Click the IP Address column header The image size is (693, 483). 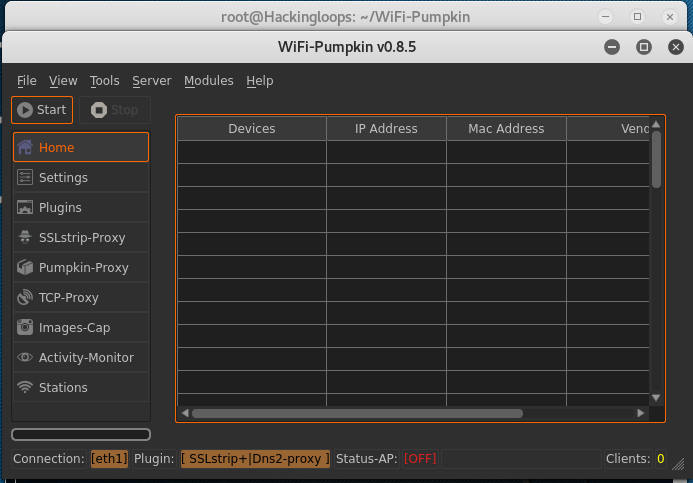(386, 129)
